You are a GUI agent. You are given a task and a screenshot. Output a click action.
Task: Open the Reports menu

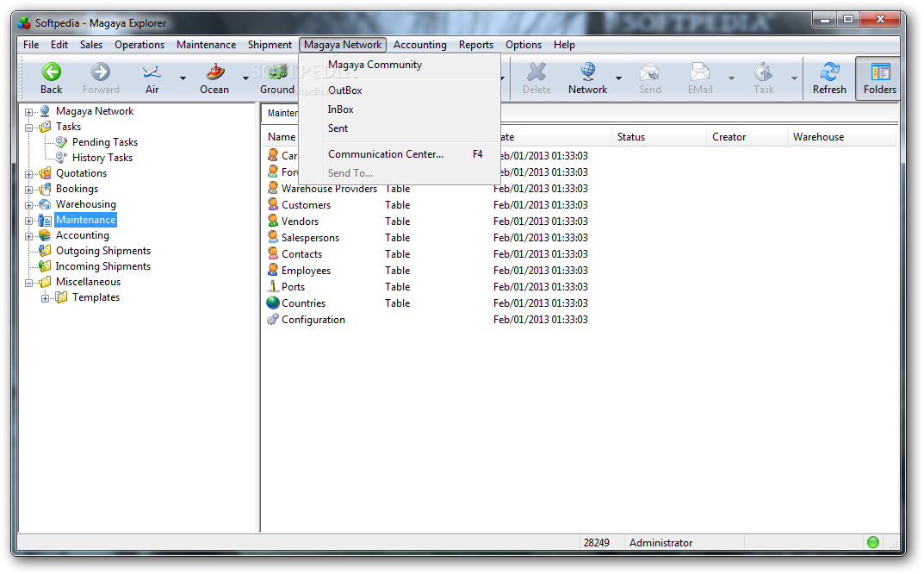point(476,45)
